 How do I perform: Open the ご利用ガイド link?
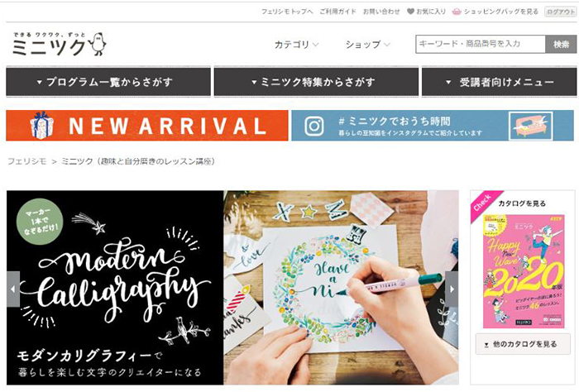337,12
